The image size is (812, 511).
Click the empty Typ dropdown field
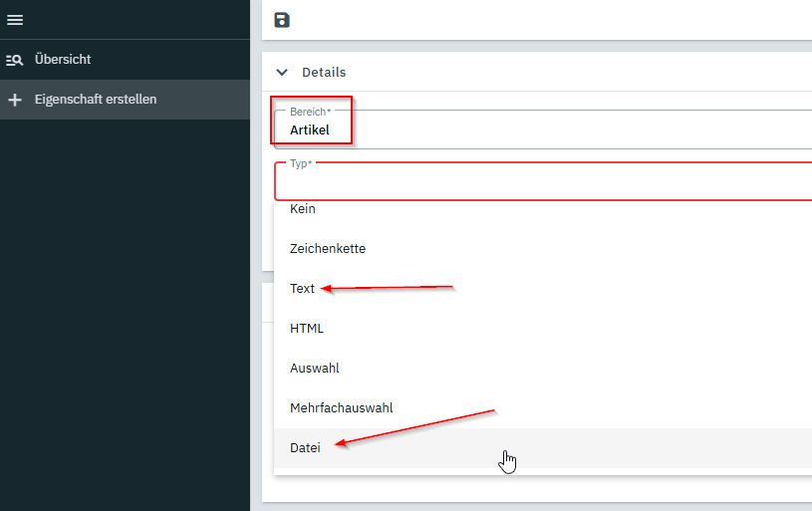538,183
